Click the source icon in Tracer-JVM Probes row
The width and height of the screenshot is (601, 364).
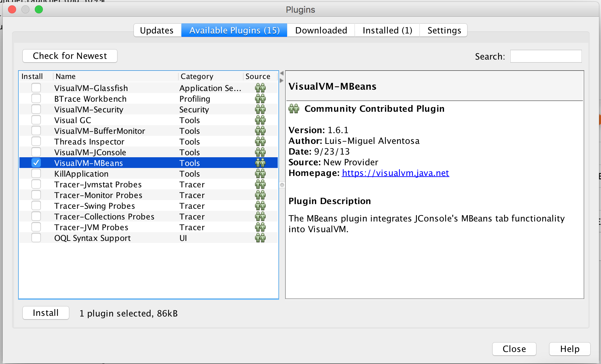coord(260,227)
